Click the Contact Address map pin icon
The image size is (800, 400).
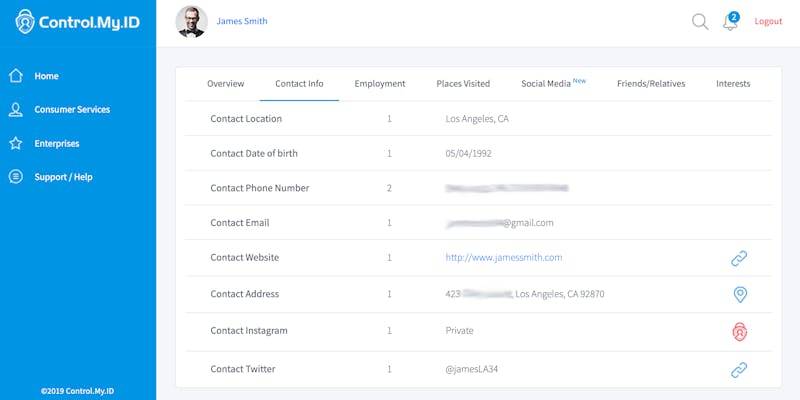740,294
